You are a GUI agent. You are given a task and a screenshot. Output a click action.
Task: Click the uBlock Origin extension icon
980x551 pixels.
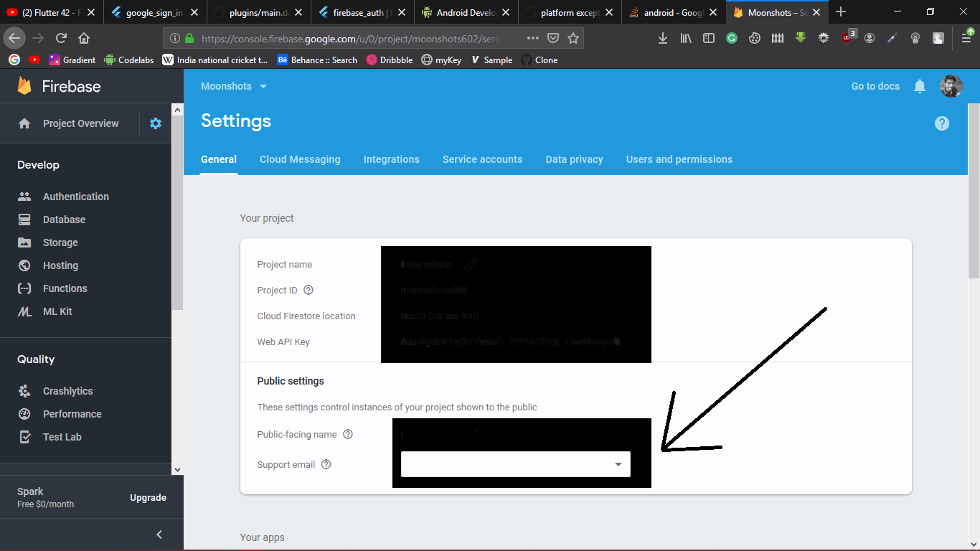tap(849, 37)
